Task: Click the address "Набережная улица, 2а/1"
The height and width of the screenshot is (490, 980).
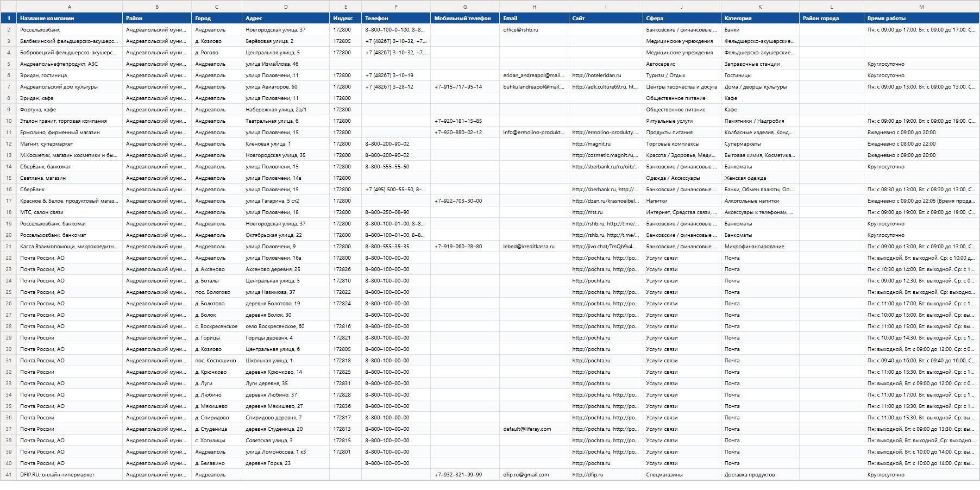Action: (286, 109)
